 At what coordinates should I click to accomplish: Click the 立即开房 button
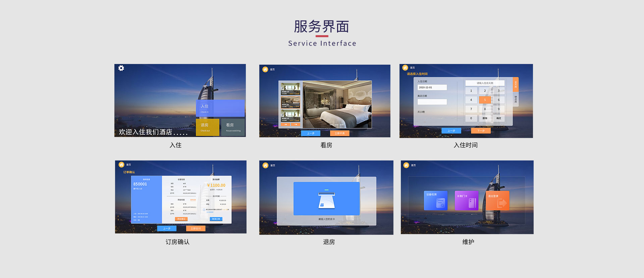(x=339, y=133)
